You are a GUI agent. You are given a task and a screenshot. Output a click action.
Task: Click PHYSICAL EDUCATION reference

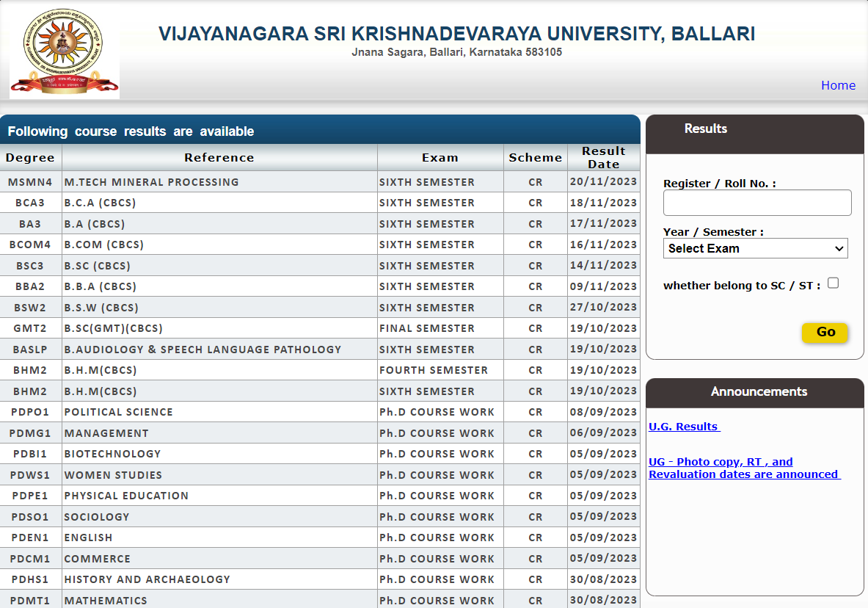pyautogui.click(x=126, y=496)
